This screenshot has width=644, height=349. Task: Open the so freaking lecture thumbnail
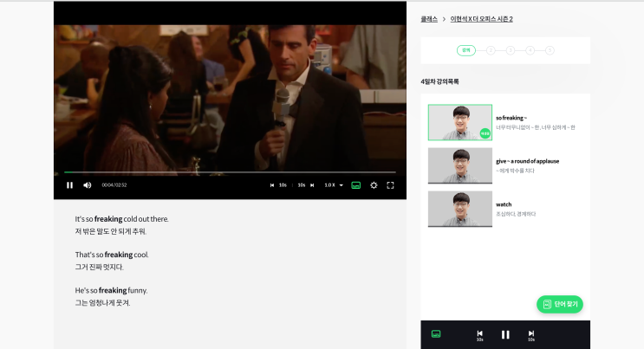460,122
